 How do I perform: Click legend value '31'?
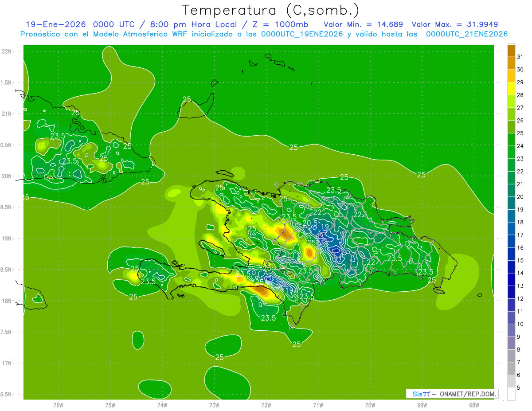[x=520, y=57]
